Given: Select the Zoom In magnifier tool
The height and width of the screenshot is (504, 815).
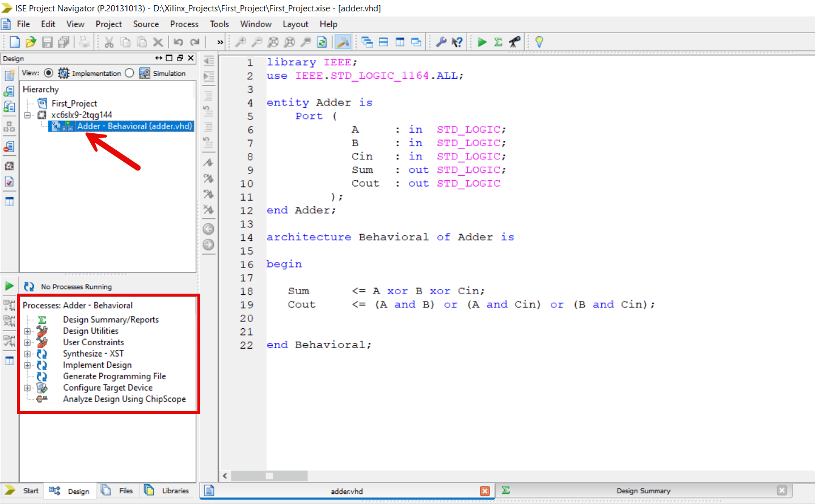Looking at the screenshot, I should 241,41.
